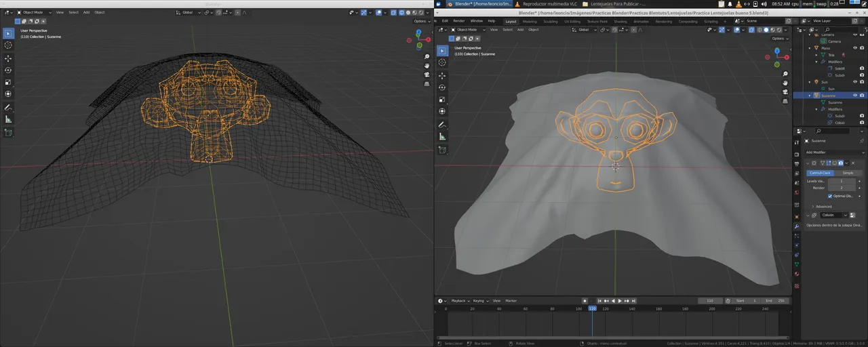Click the pan hand icon in right viewport
The image size is (868, 347).
785,82
